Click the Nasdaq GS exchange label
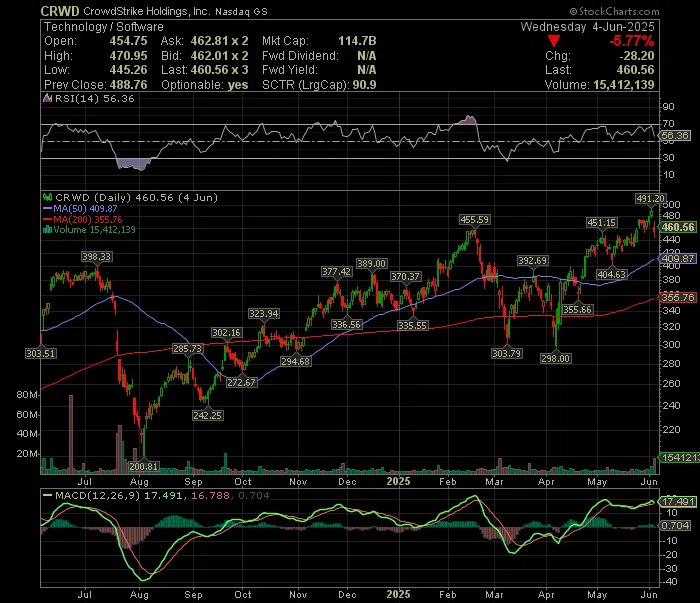The image size is (700, 603). point(241,12)
